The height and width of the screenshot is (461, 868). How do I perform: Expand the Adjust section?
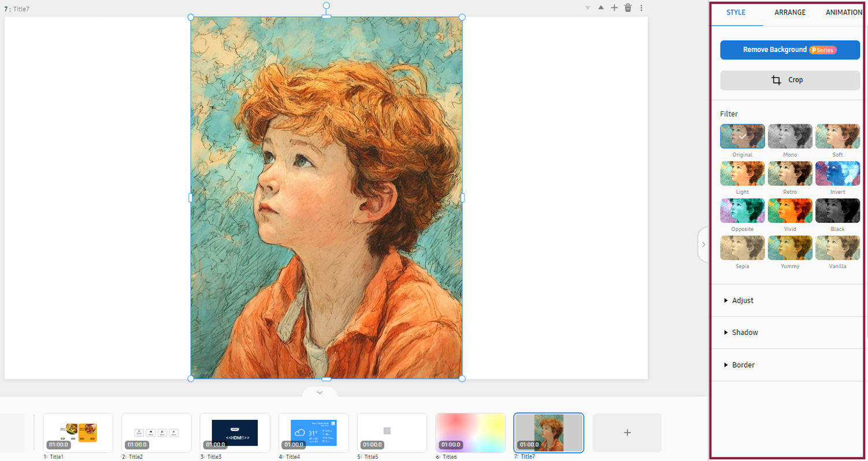742,301
